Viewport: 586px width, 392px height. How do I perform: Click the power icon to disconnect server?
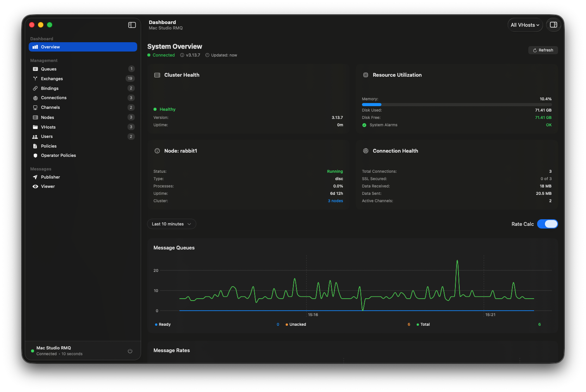click(130, 351)
